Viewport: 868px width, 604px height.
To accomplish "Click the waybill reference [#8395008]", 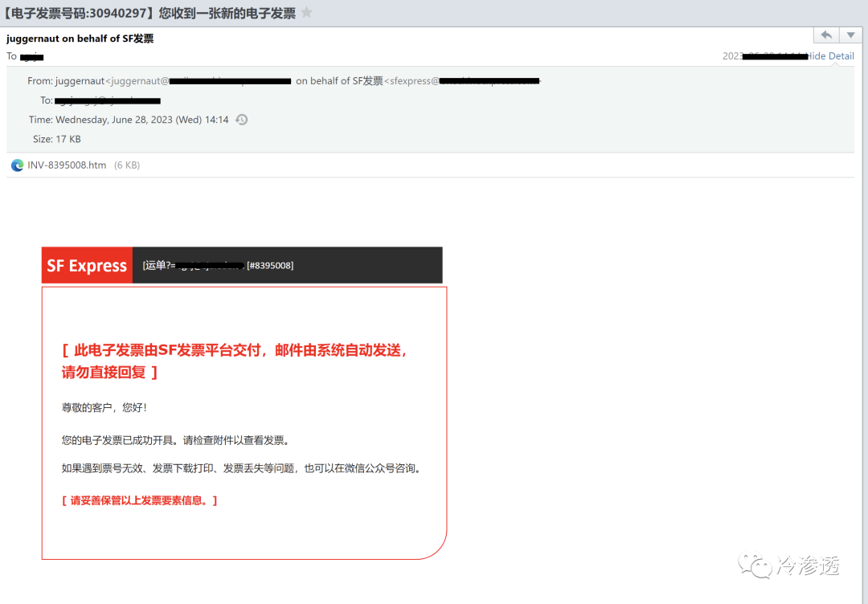I will (270, 266).
